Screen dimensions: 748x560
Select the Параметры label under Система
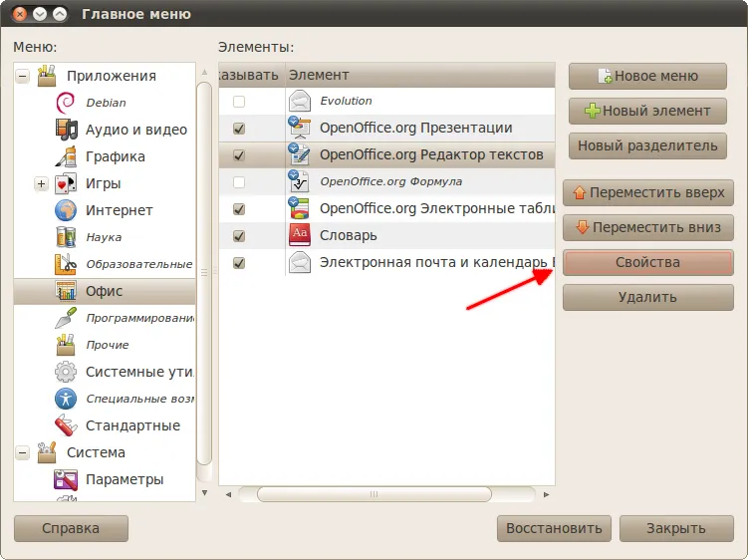point(125,480)
